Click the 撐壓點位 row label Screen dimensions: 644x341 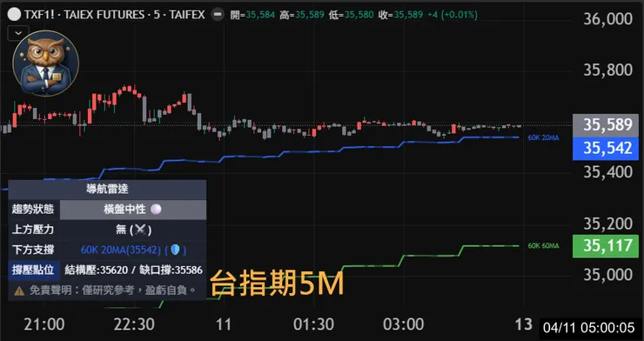point(33,270)
